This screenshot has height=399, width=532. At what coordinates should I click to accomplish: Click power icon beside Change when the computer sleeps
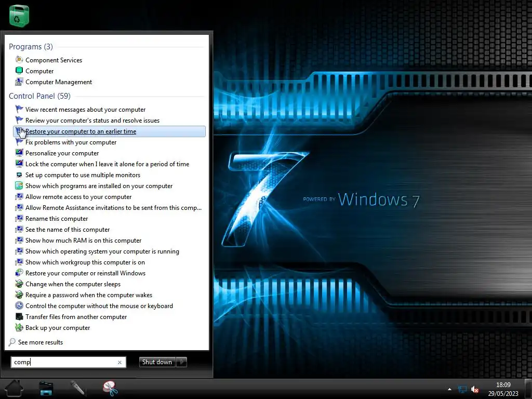[x=19, y=284]
